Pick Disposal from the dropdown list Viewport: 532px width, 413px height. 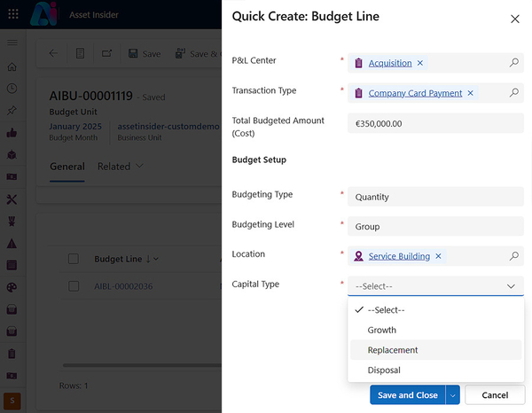pyautogui.click(x=384, y=370)
